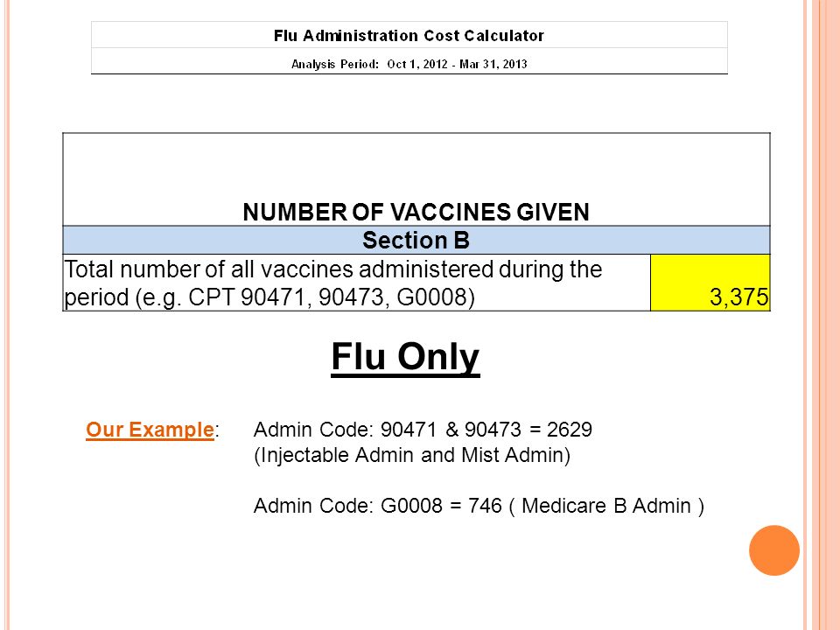Click the pink striped right border
Image resolution: width=840 pixels, height=630 pixels.
(822, 315)
